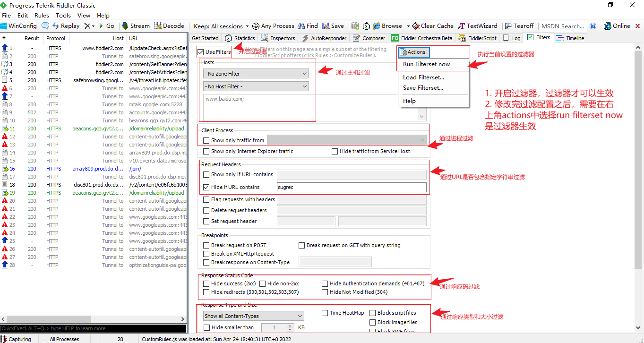Open the No Host Filter dropdown
Viewport: 644px width, 343px height.
click(x=256, y=86)
